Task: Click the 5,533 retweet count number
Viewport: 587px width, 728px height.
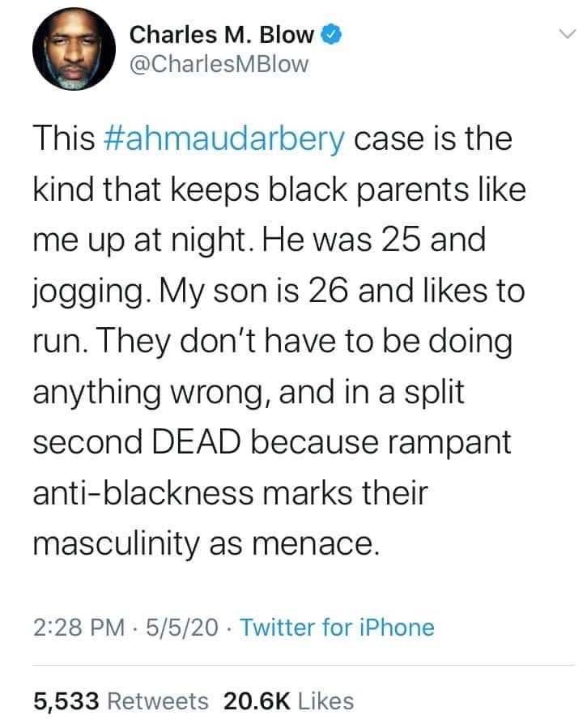Action: [66, 700]
